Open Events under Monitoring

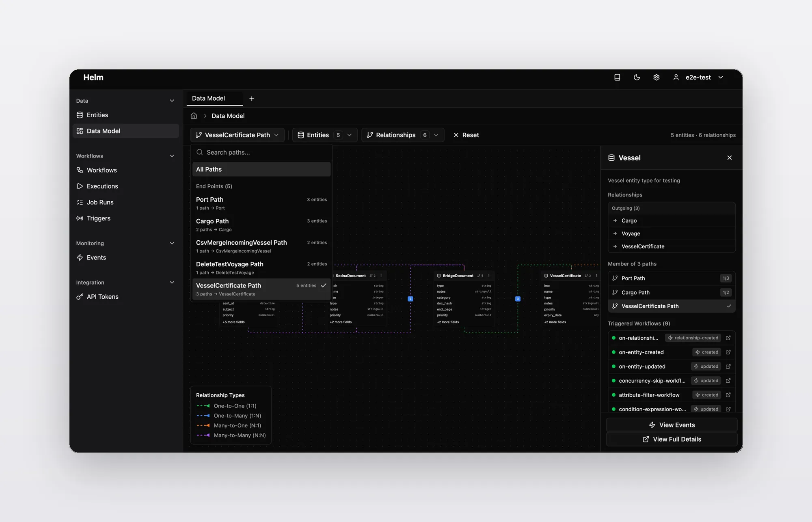[x=126, y=257]
